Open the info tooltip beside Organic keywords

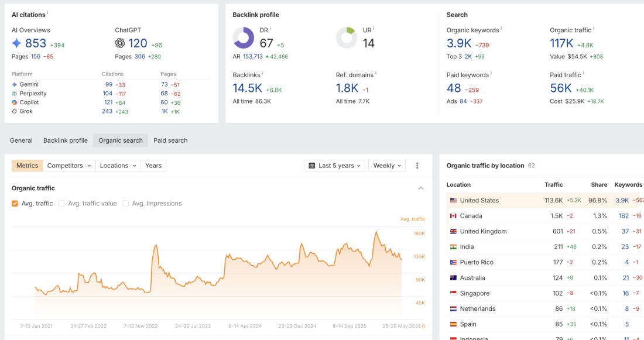click(502, 28)
